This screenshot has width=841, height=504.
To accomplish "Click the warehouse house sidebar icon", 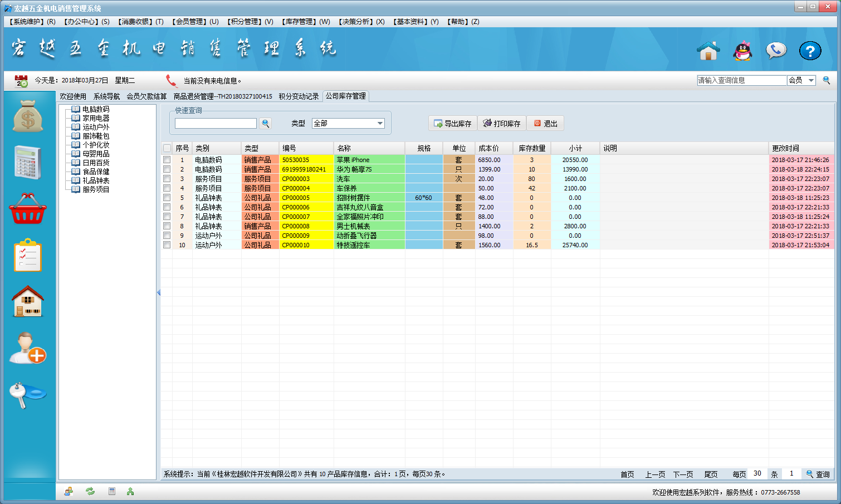I will pyautogui.click(x=28, y=301).
